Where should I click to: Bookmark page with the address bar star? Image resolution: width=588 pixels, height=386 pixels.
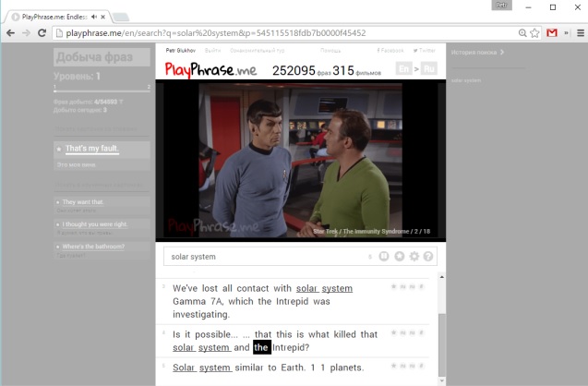(x=534, y=33)
